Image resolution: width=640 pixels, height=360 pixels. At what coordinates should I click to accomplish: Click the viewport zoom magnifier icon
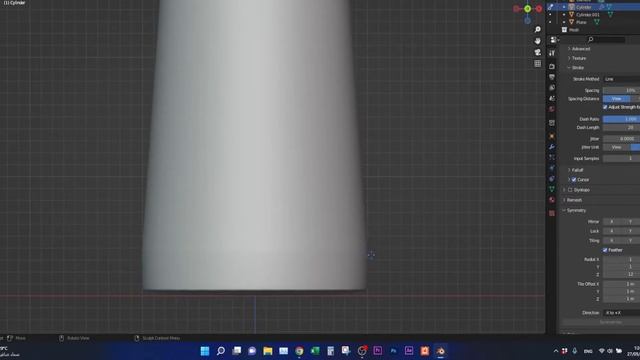538,29
